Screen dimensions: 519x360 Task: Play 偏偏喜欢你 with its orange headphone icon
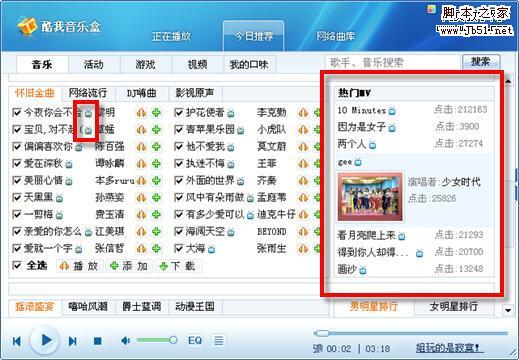click(141, 147)
